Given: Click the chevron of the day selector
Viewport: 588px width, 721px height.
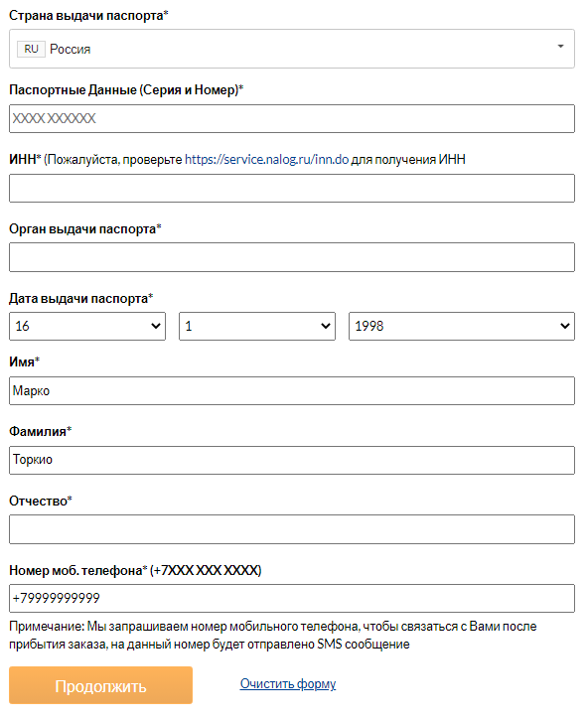Looking at the screenshot, I should click(156, 326).
